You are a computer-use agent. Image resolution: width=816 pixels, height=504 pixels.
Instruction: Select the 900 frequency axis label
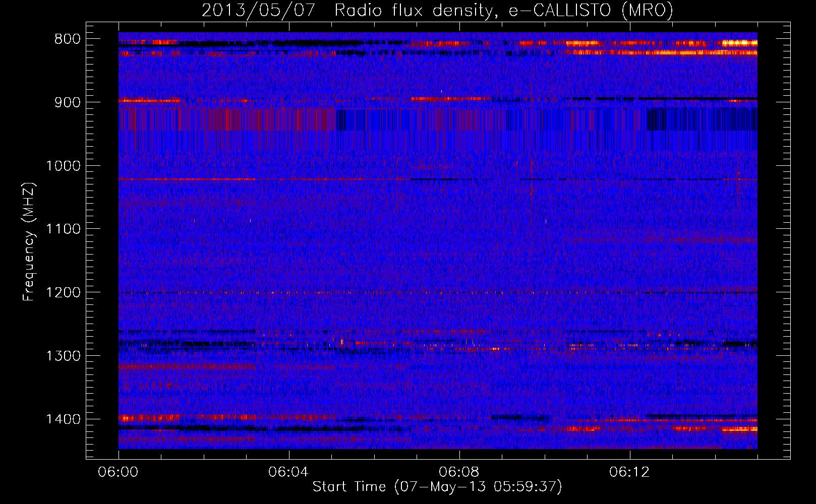pyautogui.click(x=68, y=102)
